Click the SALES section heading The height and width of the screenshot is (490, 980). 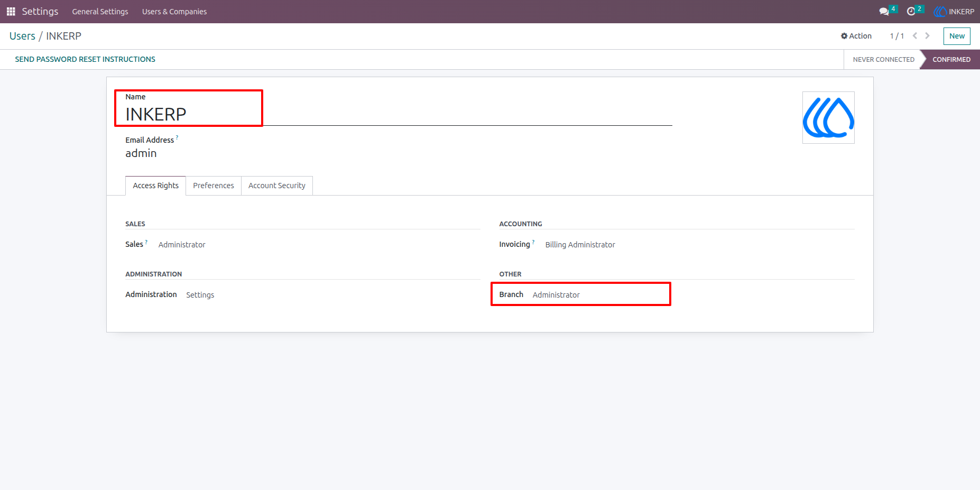coord(135,224)
